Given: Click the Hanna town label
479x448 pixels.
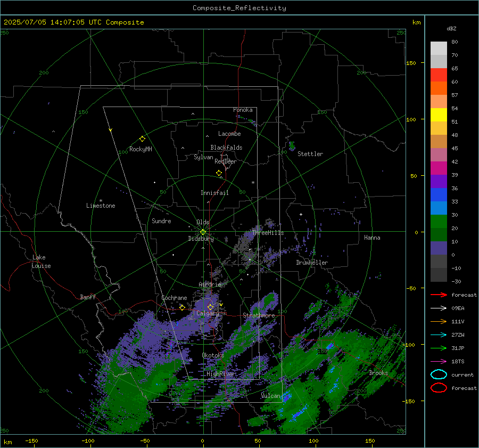Looking at the screenshot, I should click(x=372, y=238).
